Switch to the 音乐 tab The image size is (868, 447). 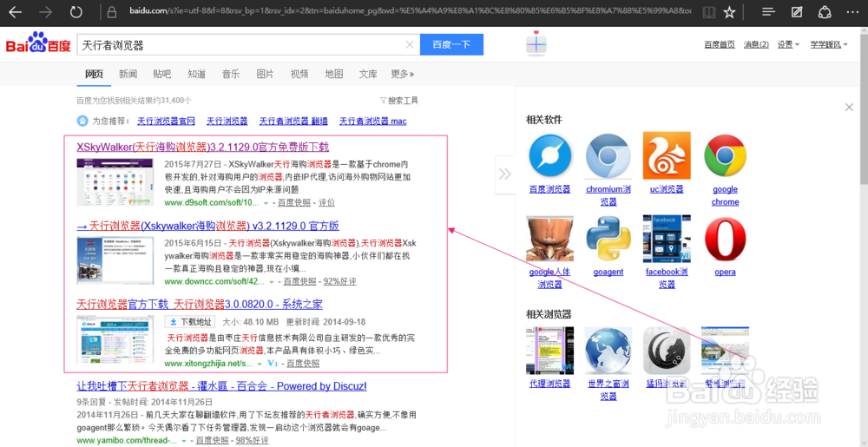point(231,74)
